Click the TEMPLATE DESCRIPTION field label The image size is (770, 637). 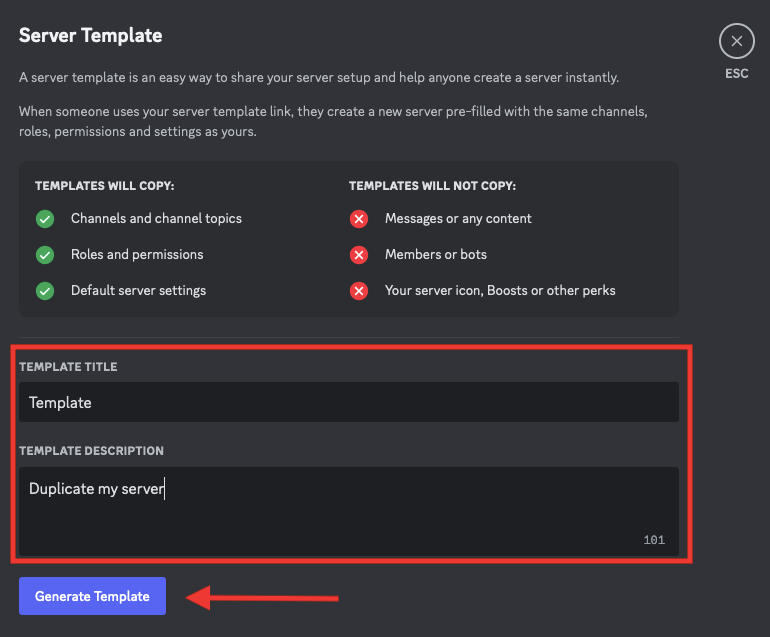(x=91, y=451)
